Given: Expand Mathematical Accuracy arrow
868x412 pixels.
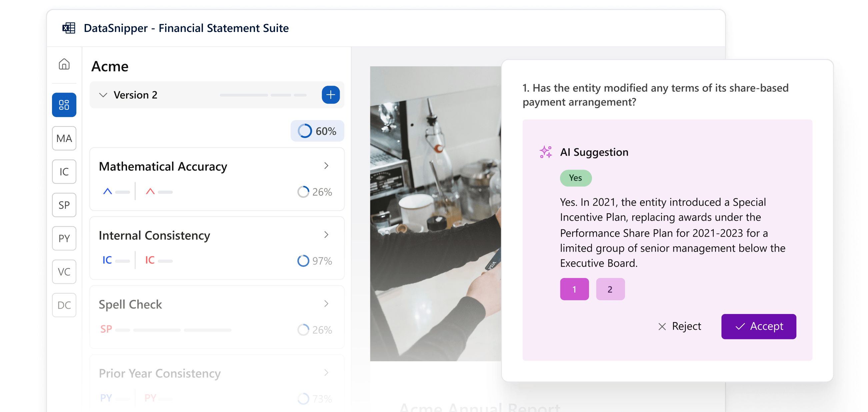Looking at the screenshot, I should (x=326, y=166).
